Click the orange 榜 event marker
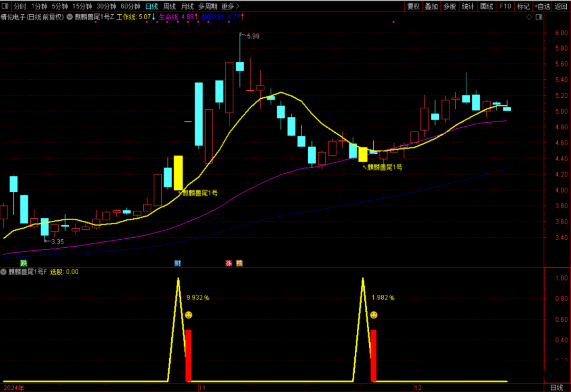Image resolution: width=571 pixels, height=392 pixels. (x=240, y=263)
